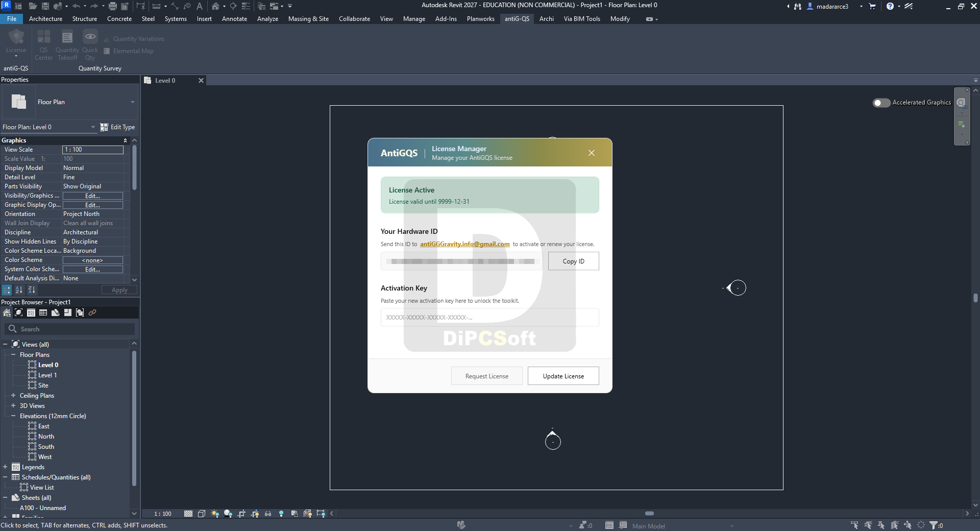Click the Request License button
Image resolution: width=980 pixels, height=531 pixels.
(487, 376)
